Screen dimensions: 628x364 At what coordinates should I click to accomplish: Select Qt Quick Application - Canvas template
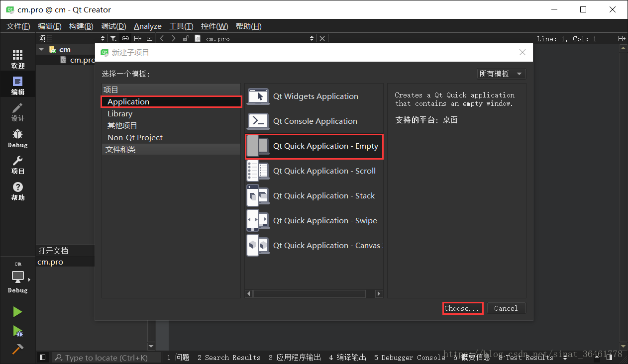[314, 246]
